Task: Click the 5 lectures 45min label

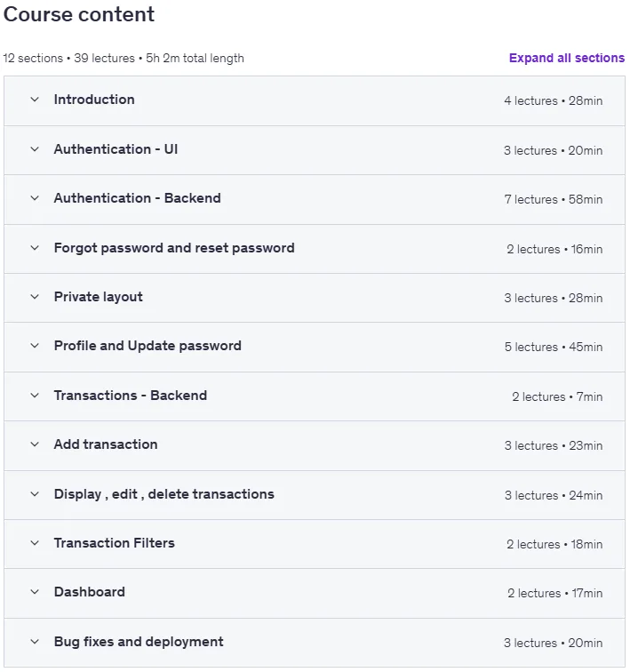Action: (x=554, y=347)
